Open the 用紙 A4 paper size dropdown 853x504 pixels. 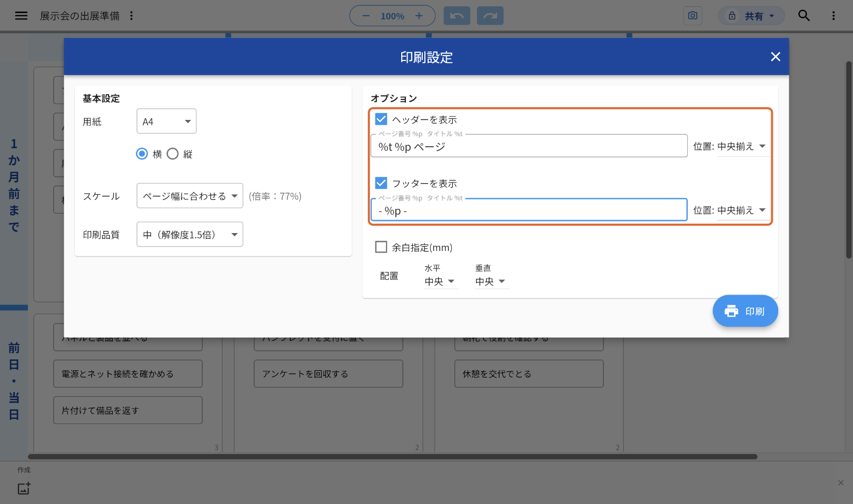click(x=166, y=122)
